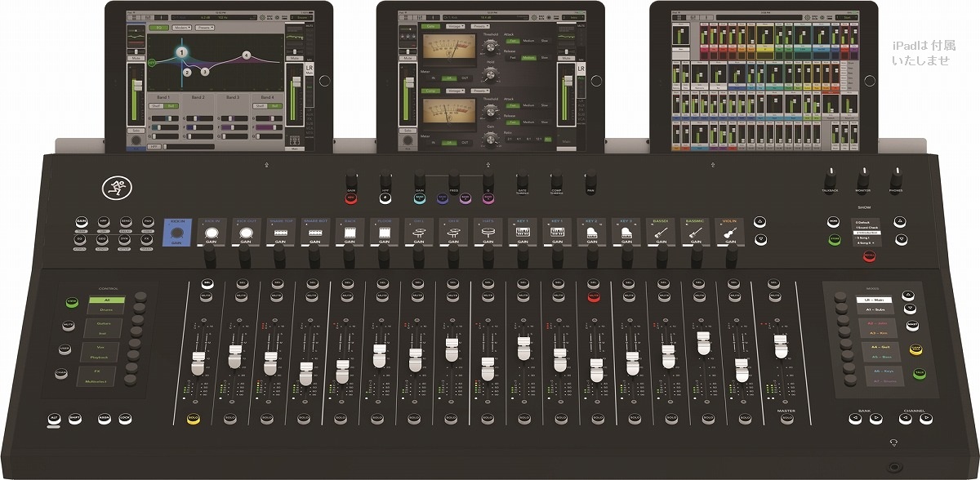Select the OH L cymbal icon

(419, 233)
